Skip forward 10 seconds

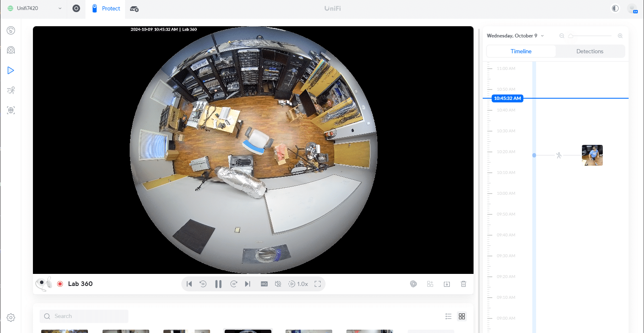(234, 284)
